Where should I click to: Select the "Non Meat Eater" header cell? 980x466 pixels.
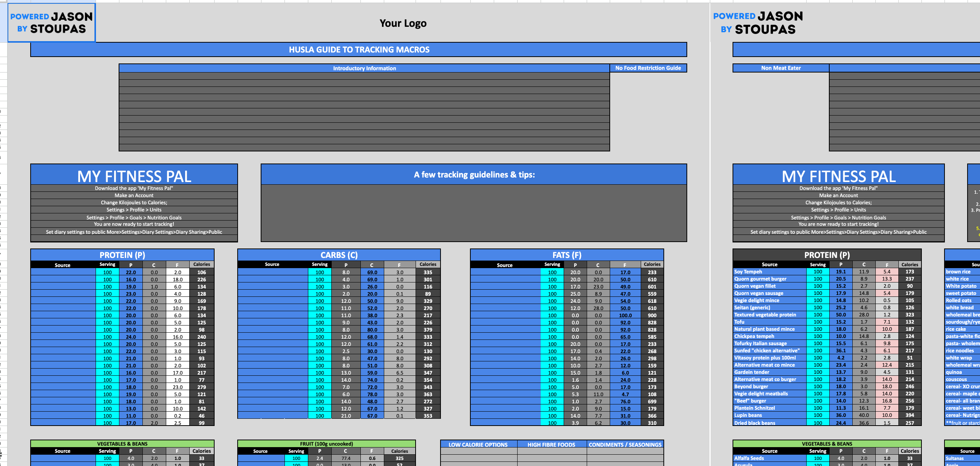[780, 68]
